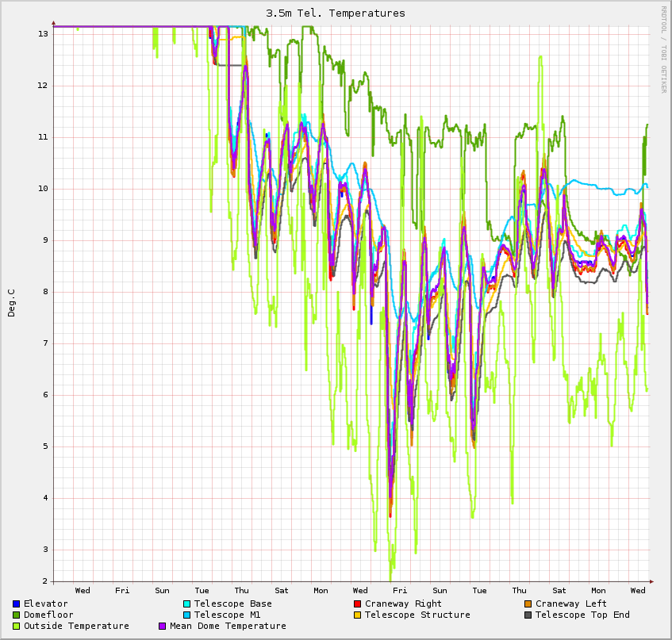Viewport: 672px width, 640px height.
Task: Click the "Telescope Structure" legend label
Action: [x=417, y=615]
